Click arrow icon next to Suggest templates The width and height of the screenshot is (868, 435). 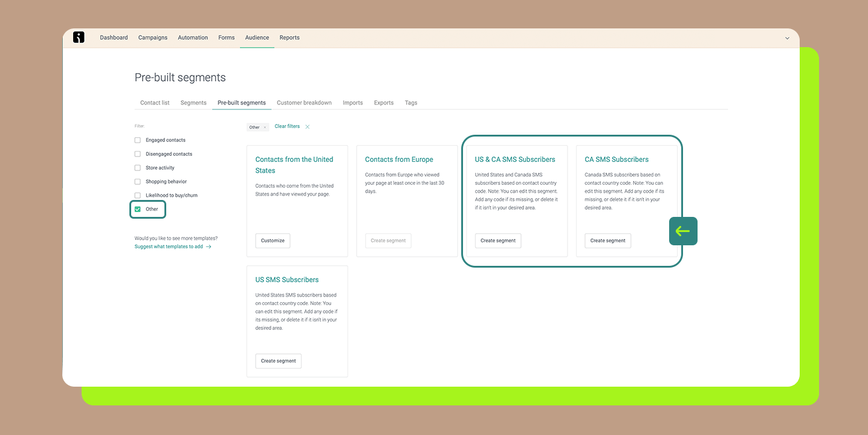[209, 246]
